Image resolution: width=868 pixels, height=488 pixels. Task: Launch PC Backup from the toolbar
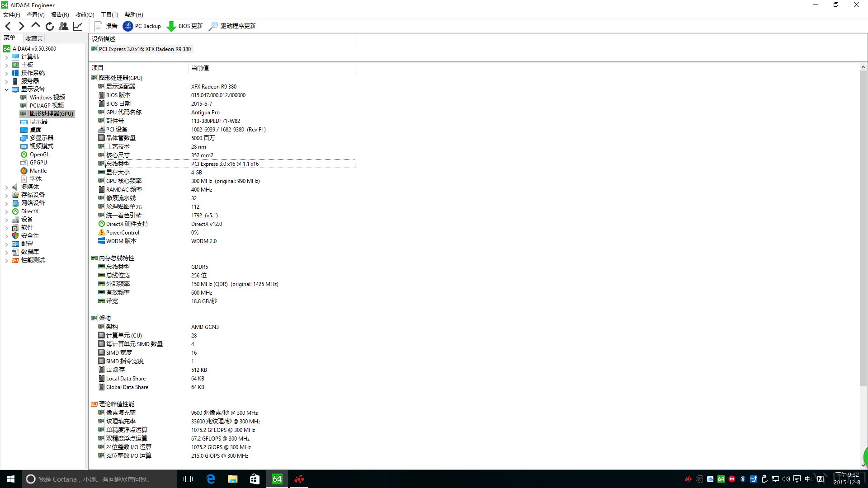[x=142, y=26]
